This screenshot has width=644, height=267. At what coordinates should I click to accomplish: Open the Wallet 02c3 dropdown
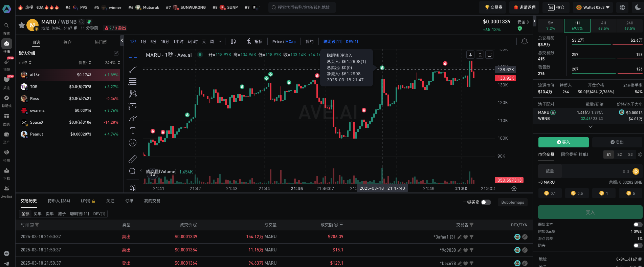coord(593,7)
